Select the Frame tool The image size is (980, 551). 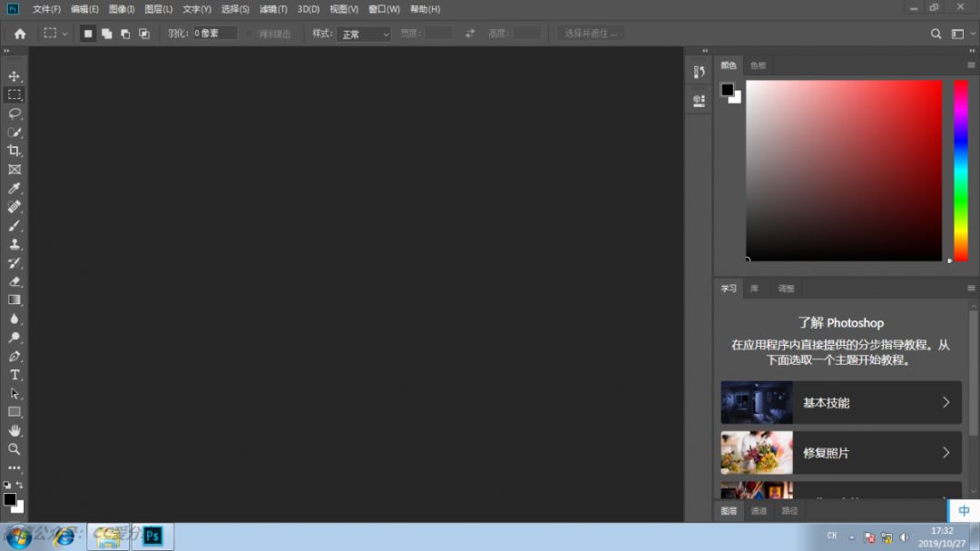tap(15, 170)
